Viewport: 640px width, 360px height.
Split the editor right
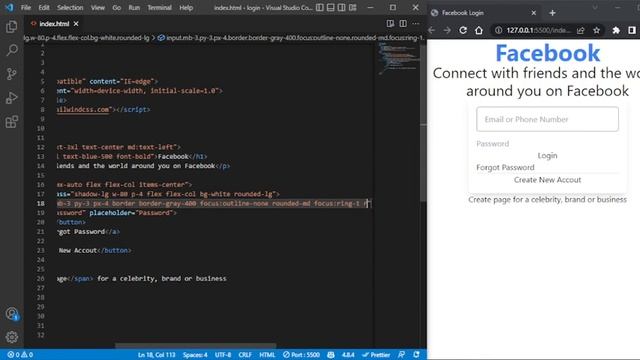(x=403, y=24)
